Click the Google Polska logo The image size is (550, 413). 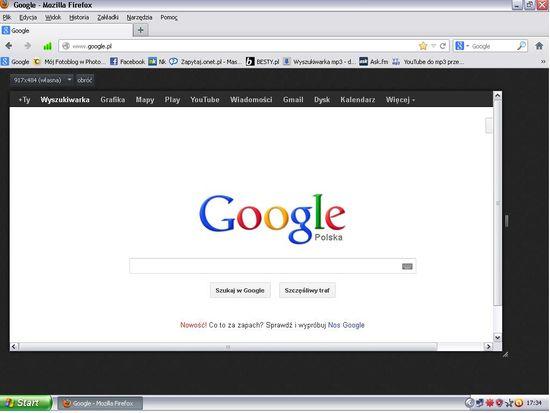coord(272,219)
